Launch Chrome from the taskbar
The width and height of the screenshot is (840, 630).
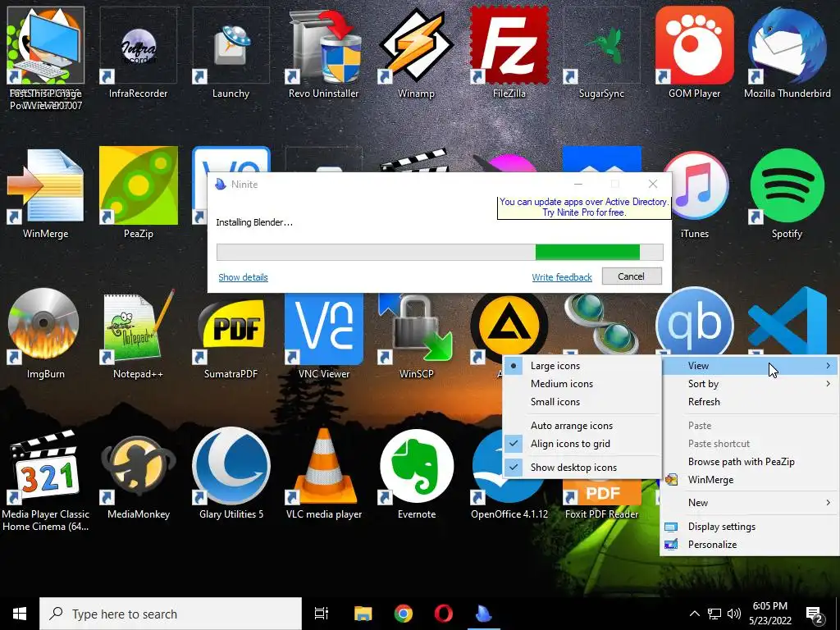point(404,614)
